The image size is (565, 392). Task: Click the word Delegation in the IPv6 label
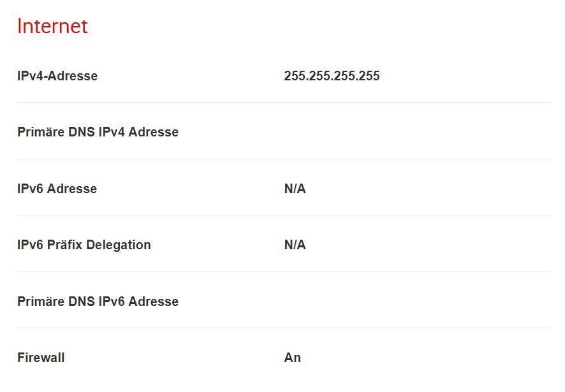(x=119, y=245)
